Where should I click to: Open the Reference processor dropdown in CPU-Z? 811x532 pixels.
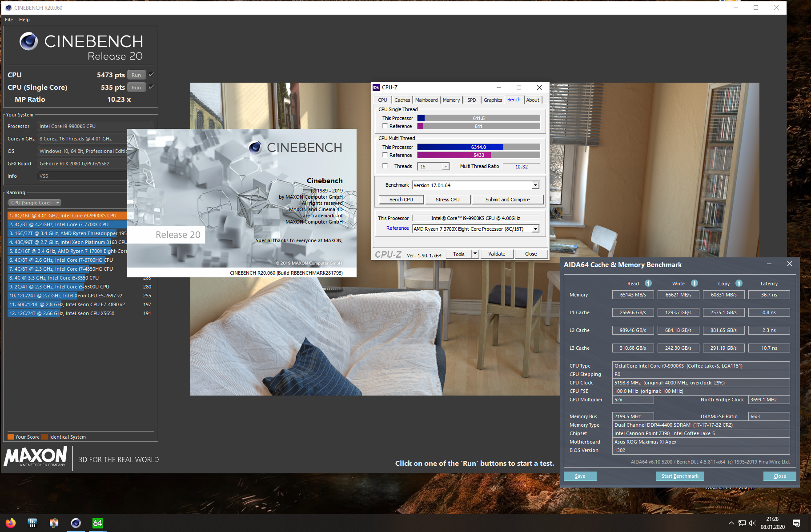(535, 229)
